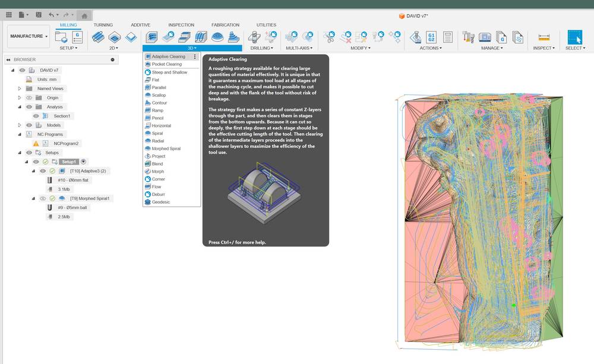
Task: Switch to the ADDITIVE tab
Action: (x=141, y=25)
